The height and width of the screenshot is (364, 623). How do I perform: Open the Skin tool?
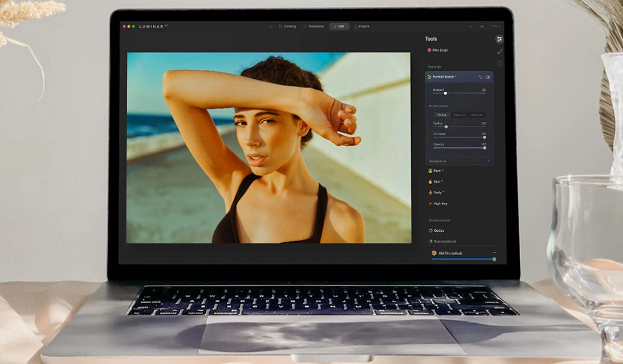436,181
